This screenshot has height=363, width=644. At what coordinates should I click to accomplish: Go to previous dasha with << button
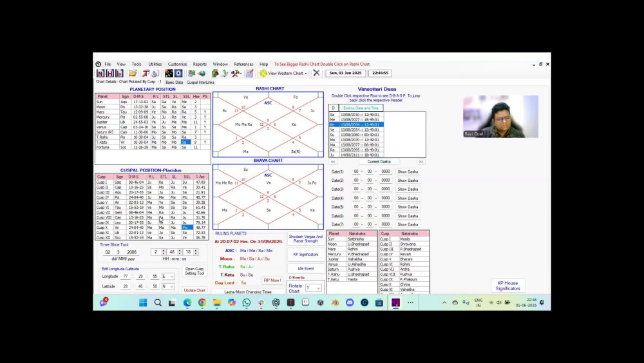click(x=333, y=162)
